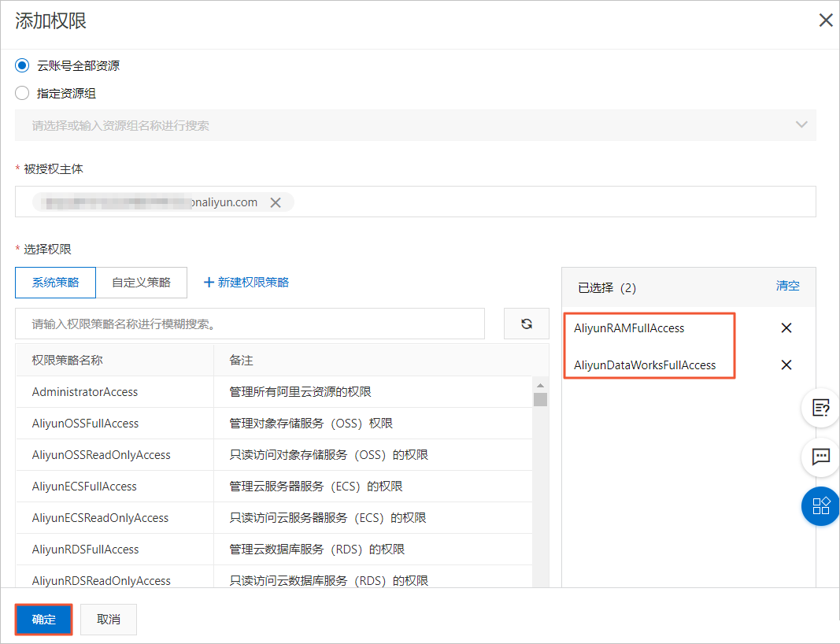Viewport: 840px width, 644px height.
Task: Cancel with the 取消 button
Action: click(x=108, y=620)
